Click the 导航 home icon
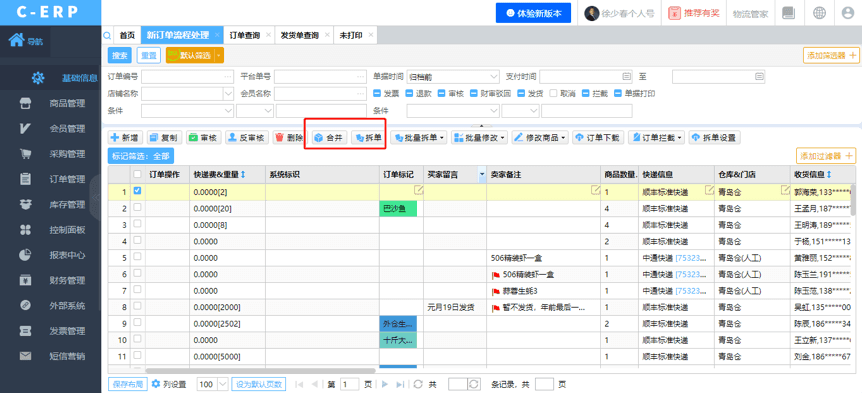The image size is (862, 393). (x=16, y=40)
